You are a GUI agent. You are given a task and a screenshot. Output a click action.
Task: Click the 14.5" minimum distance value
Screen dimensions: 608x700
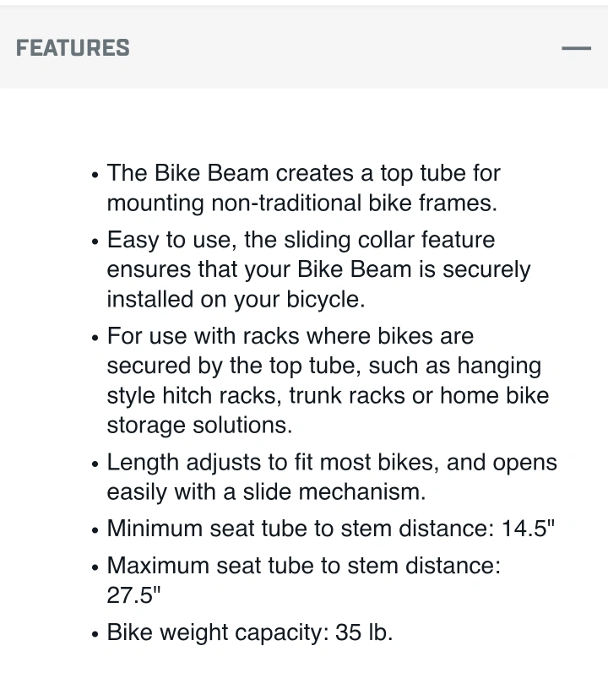coord(529,529)
